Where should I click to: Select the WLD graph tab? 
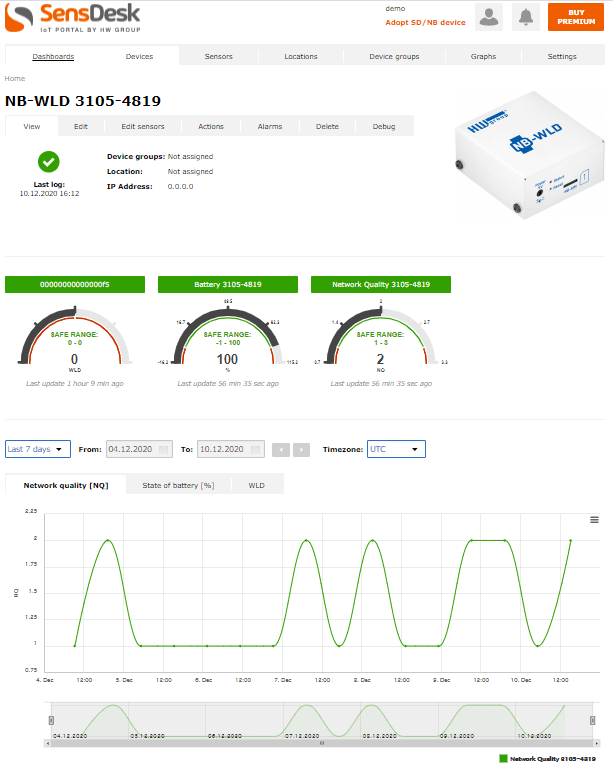257,485
